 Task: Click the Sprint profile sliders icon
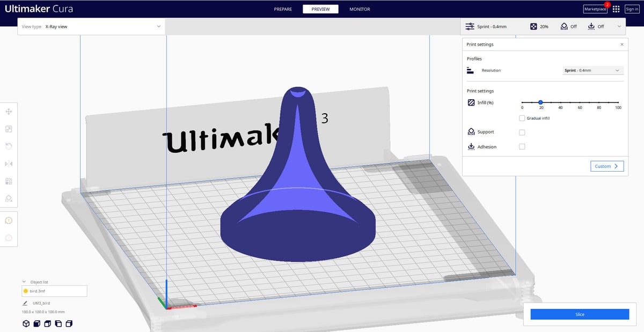click(470, 26)
